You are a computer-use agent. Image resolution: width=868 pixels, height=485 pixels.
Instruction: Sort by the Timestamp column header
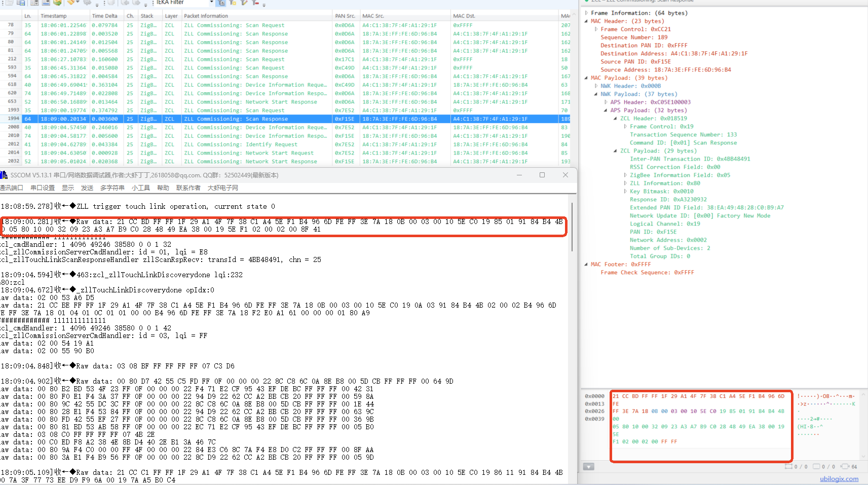click(64, 16)
